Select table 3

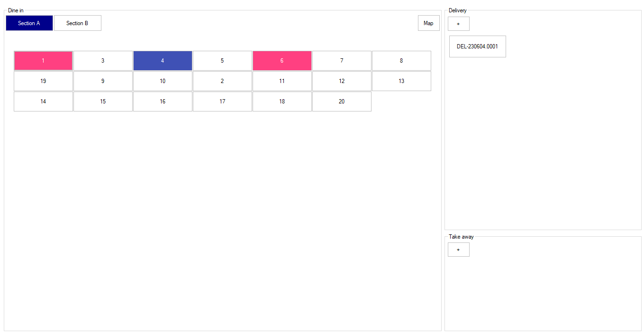tap(103, 61)
